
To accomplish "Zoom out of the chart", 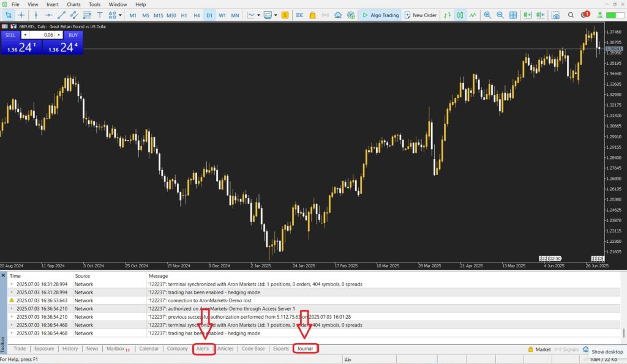I will click(x=501, y=15).
